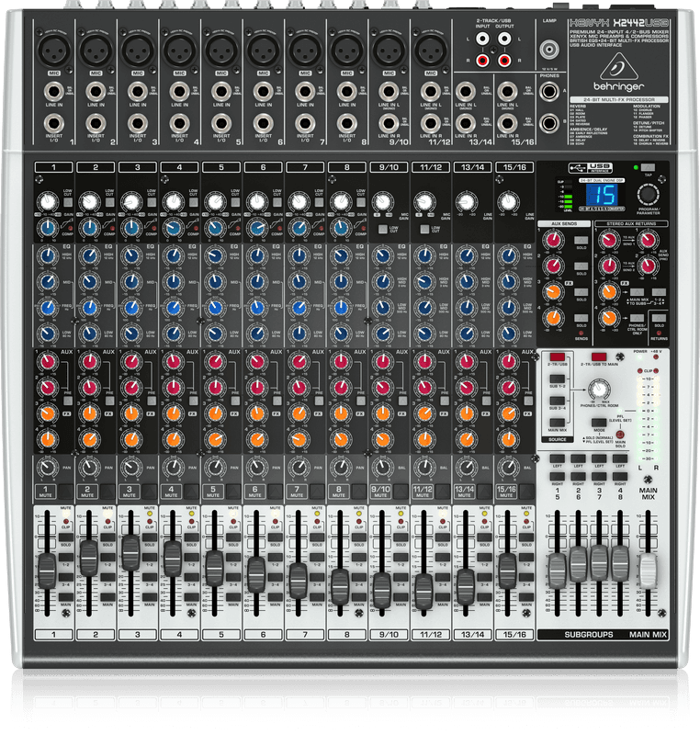
Task: Click channel 6 AUX 3 FX knob
Action: [257, 413]
